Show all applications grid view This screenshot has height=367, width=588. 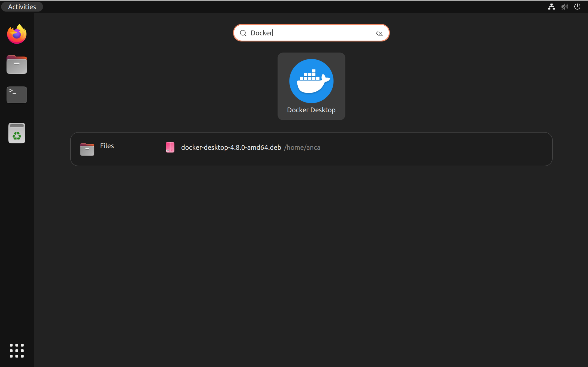17,350
